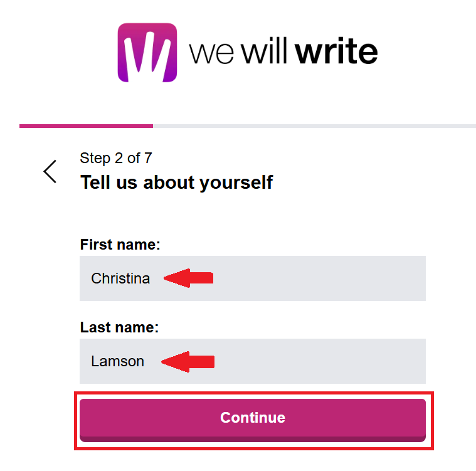Click the purple W logo icon

click(147, 53)
